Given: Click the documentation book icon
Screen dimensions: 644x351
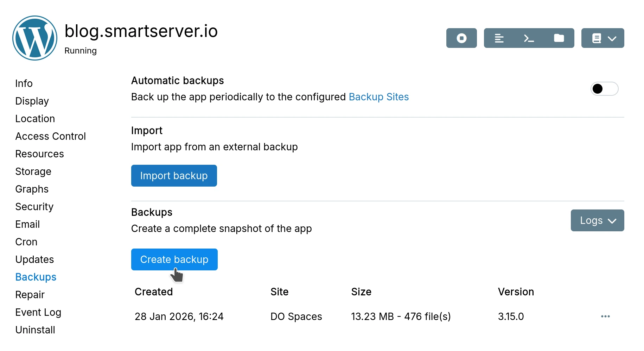Looking at the screenshot, I should pos(597,38).
